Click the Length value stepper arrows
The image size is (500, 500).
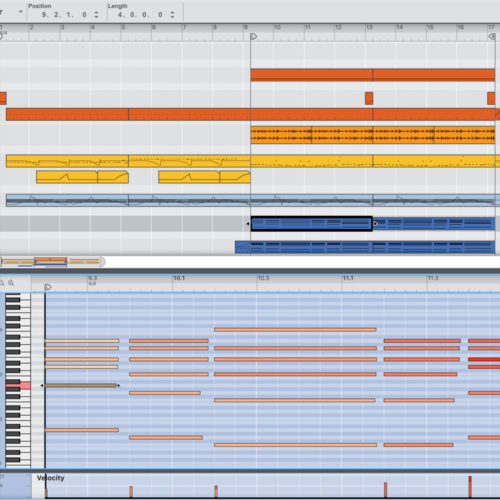pyautogui.click(x=172, y=15)
